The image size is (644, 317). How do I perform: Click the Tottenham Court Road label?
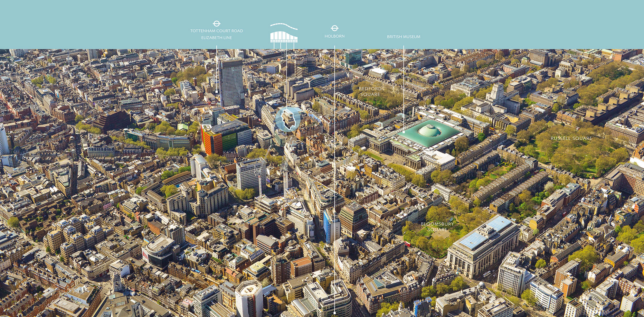point(216,31)
